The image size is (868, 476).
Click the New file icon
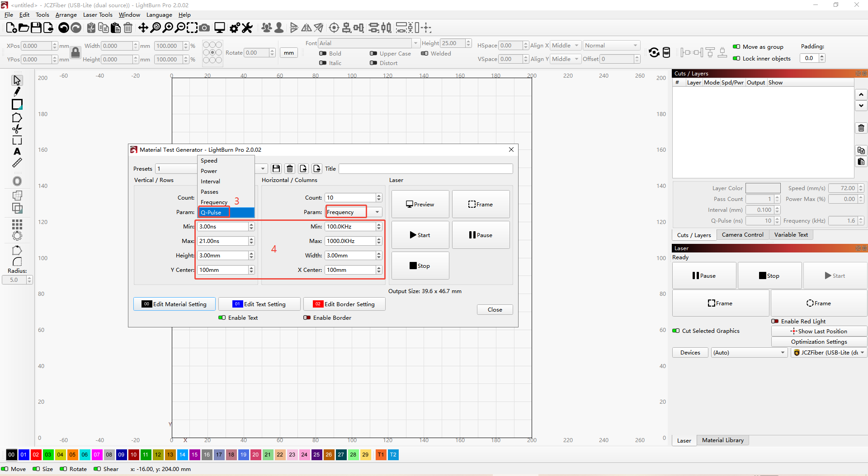pos(11,28)
